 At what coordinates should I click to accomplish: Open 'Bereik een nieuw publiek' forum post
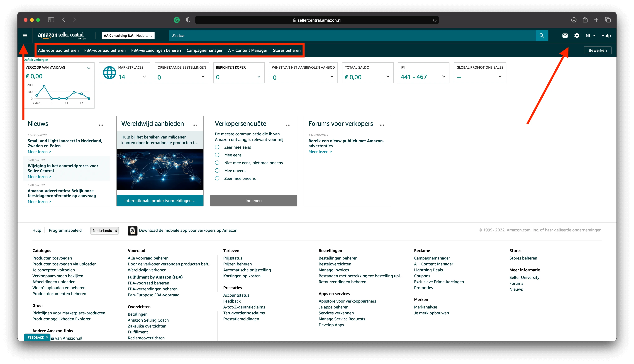346,143
